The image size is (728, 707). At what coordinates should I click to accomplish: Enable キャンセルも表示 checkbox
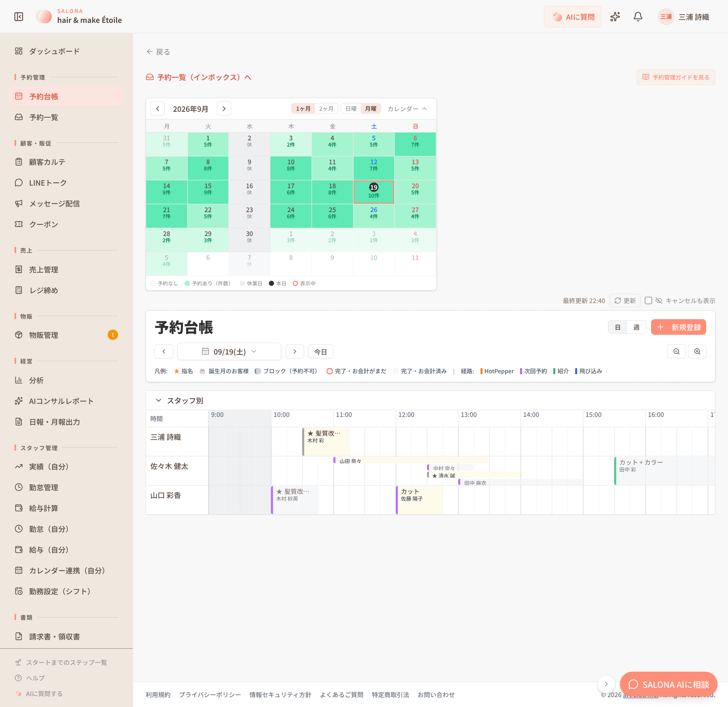648,300
